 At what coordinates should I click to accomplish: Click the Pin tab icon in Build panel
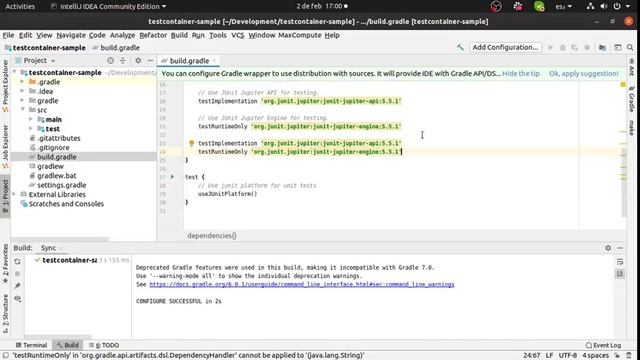(17, 286)
